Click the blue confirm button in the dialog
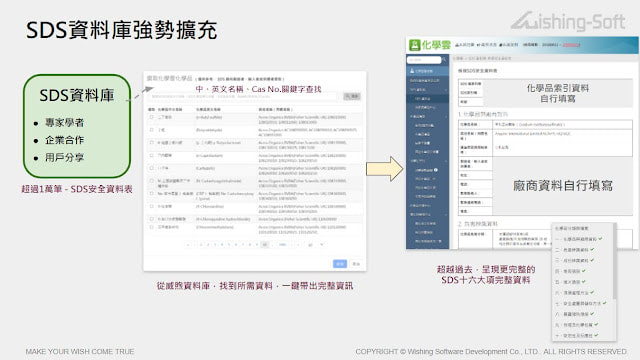 (340, 264)
